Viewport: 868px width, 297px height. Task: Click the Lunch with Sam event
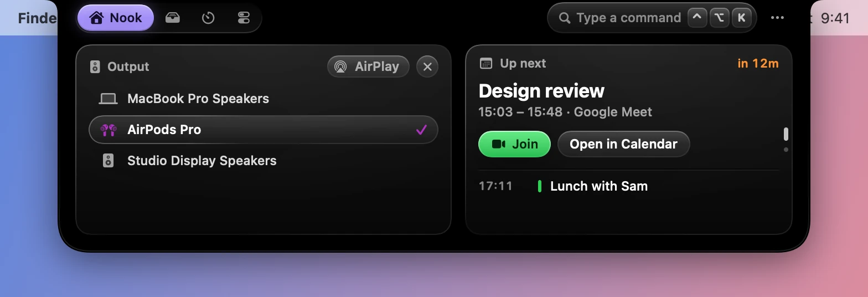[599, 186]
